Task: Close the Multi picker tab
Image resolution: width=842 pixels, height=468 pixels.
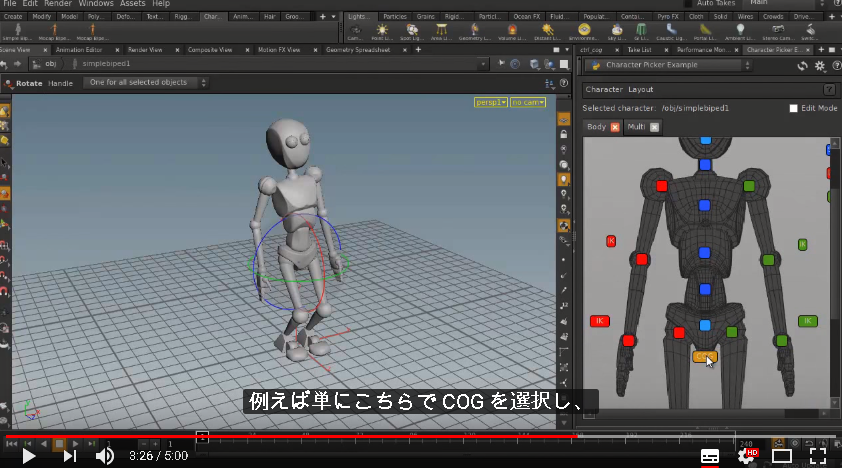Action: pyautogui.click(x=654, y=127)
